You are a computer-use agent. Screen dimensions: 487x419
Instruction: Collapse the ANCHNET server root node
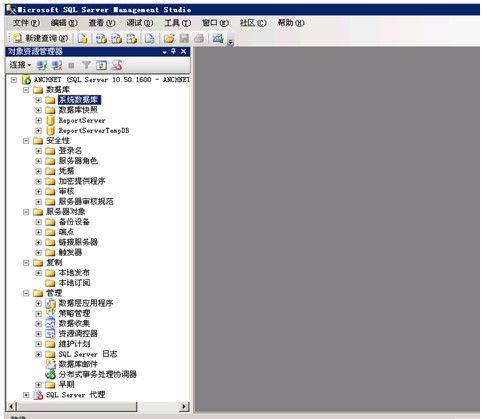tap(14, 80)
